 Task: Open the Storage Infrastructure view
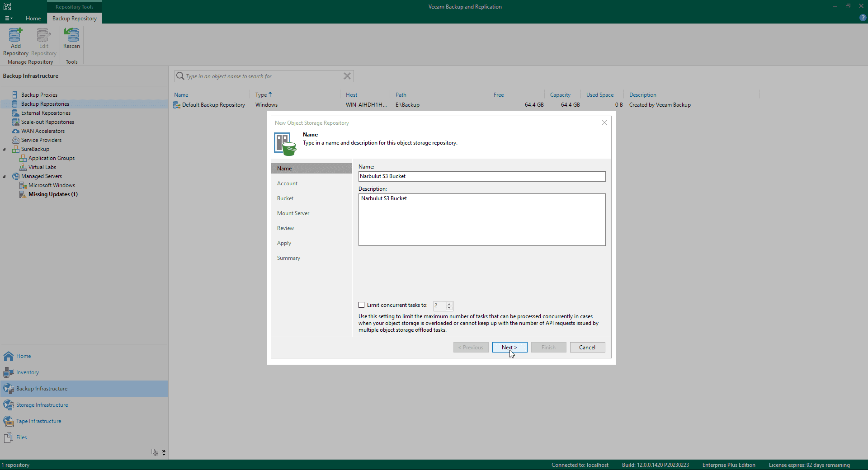point(42,405)
